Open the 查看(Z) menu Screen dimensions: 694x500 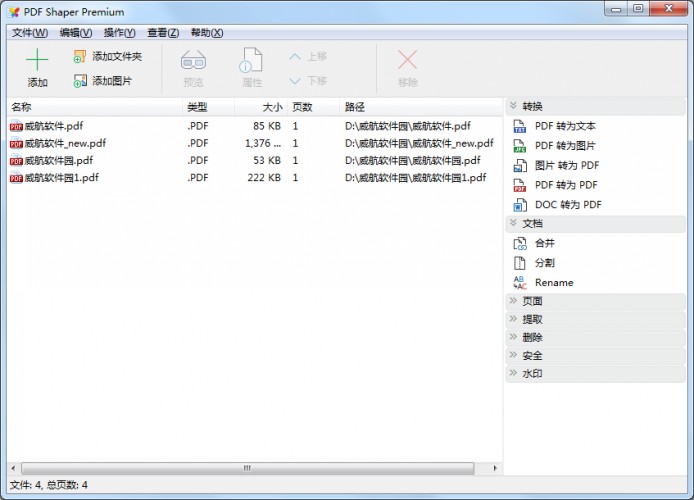pos(163,33)
